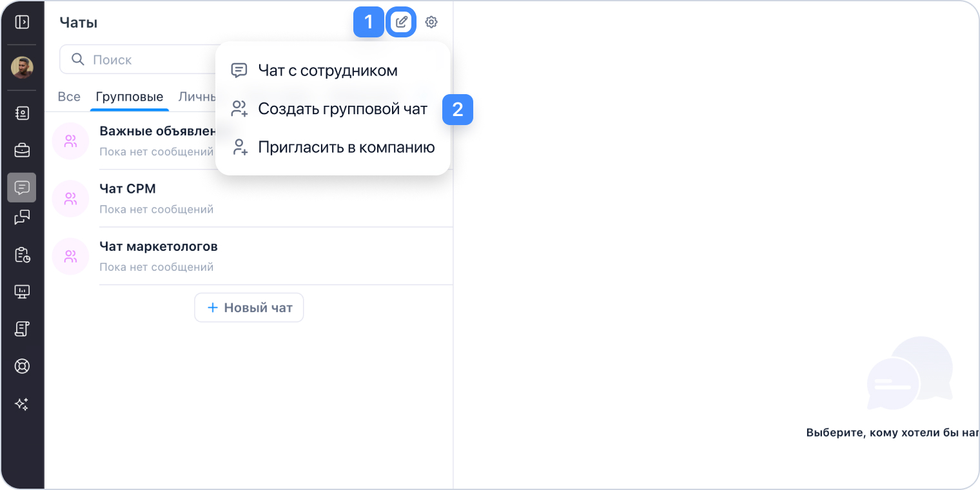Click the Новый чат button

pos(249,308)
